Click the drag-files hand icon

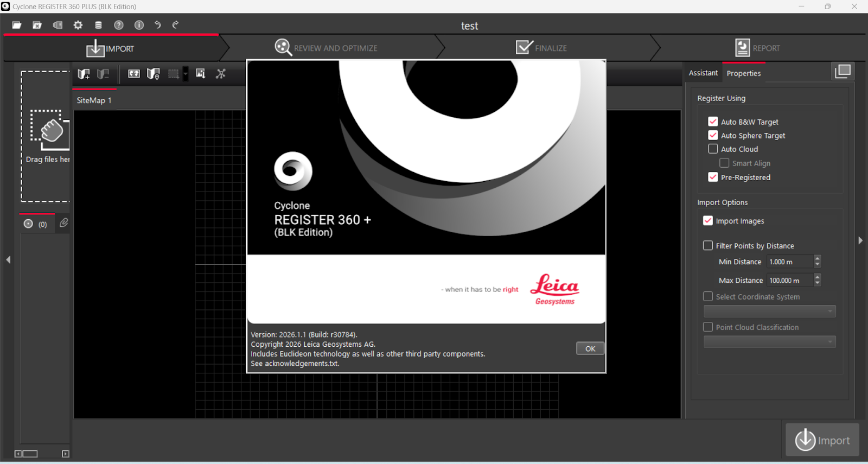pyautogui.click(x=50, y=129)
